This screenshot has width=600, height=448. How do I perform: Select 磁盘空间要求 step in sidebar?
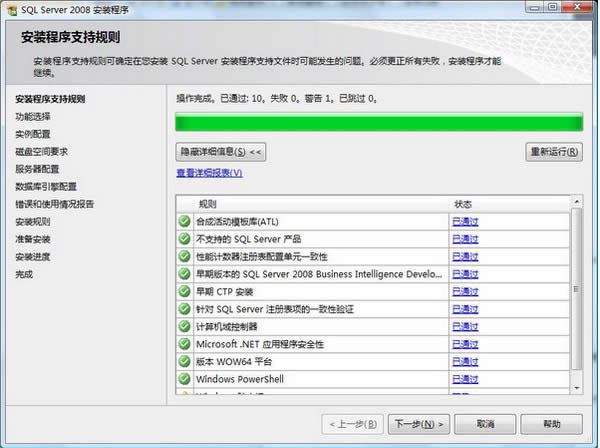click(x=41, y=152)
